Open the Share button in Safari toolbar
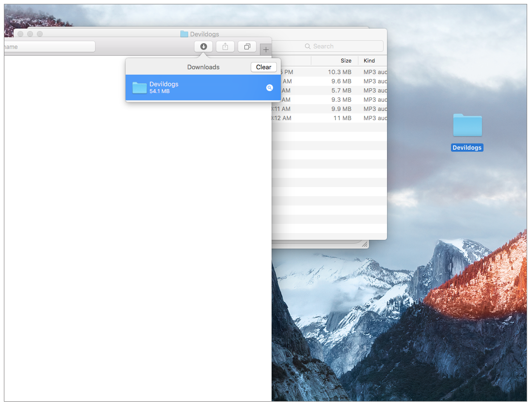 (x=225, y=47)
